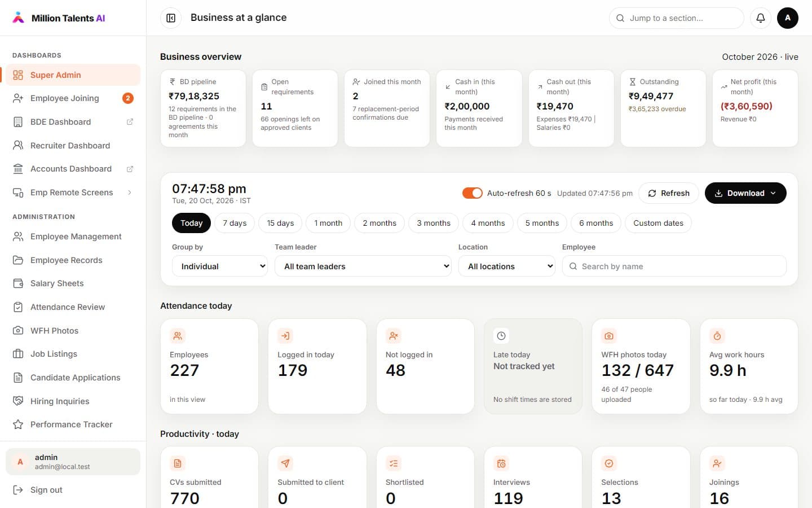Open Employee Joining in sidebar

click(73, 98)
